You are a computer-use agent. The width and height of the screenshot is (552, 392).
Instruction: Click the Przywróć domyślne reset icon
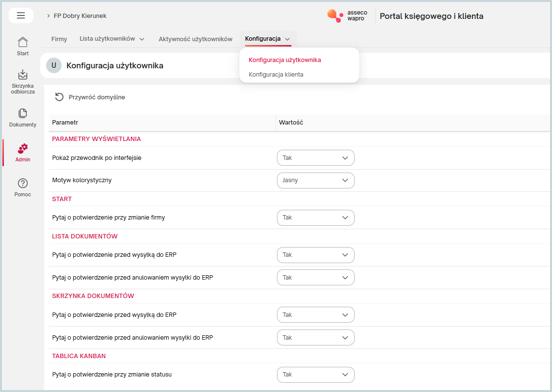pos(59,97)
